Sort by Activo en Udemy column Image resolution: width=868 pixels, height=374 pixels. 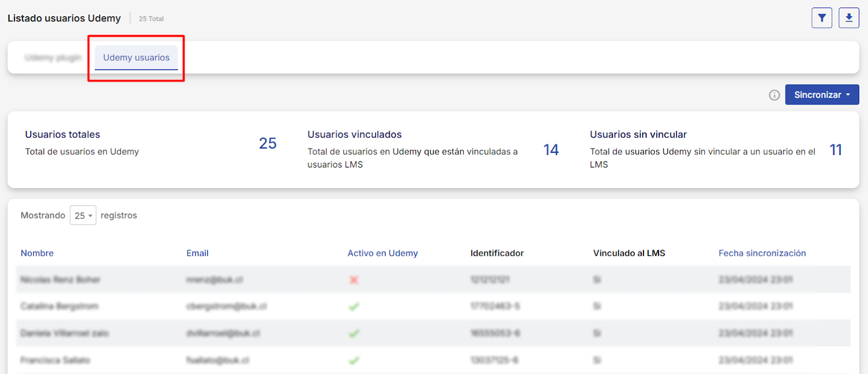point(382,253)
